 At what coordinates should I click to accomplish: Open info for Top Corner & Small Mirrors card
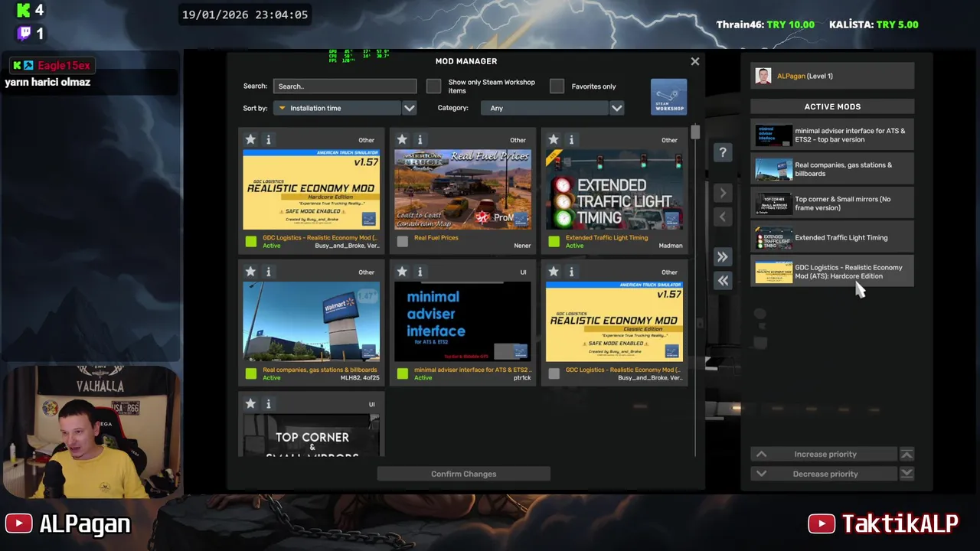click(x=268, y=403)
